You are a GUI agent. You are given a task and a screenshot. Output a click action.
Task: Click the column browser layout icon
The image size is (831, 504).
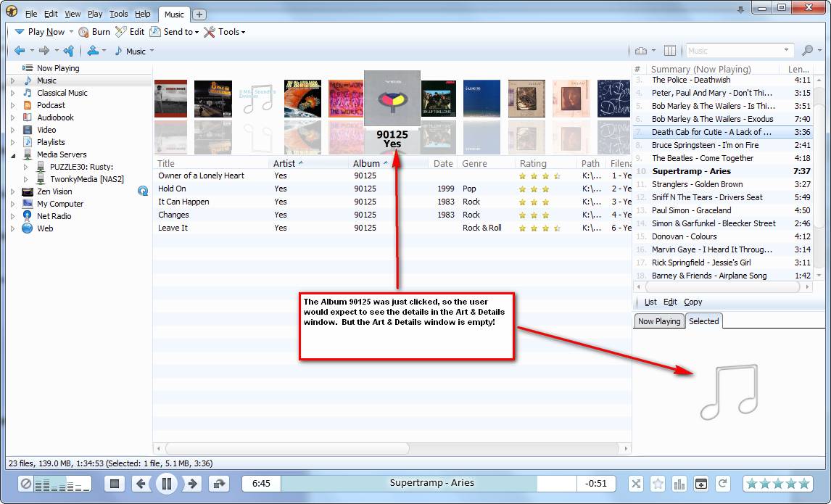[670, 51]
